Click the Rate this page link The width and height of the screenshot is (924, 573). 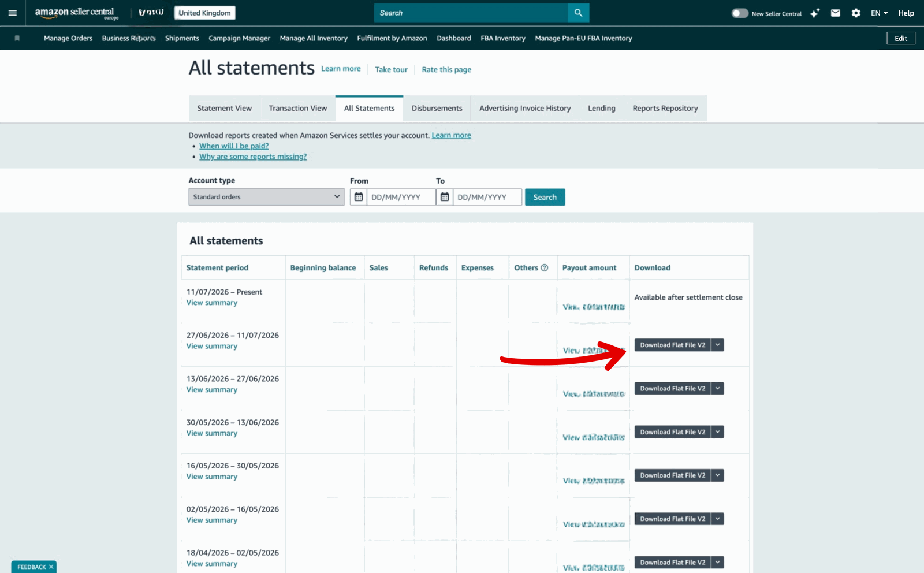pyautogui.click(x=446, y=69)
